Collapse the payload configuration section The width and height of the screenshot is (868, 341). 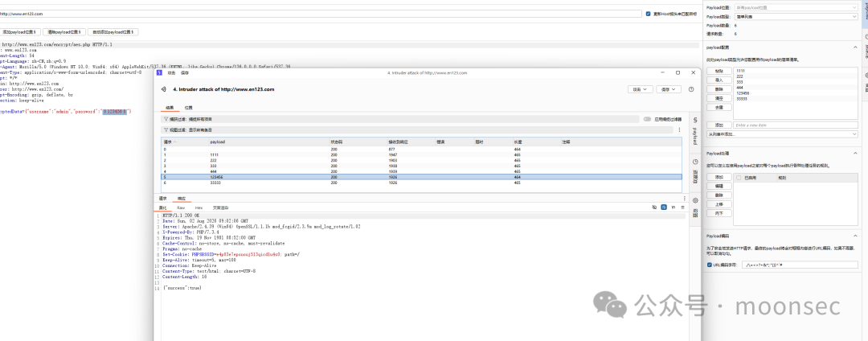tap(854, 47)
